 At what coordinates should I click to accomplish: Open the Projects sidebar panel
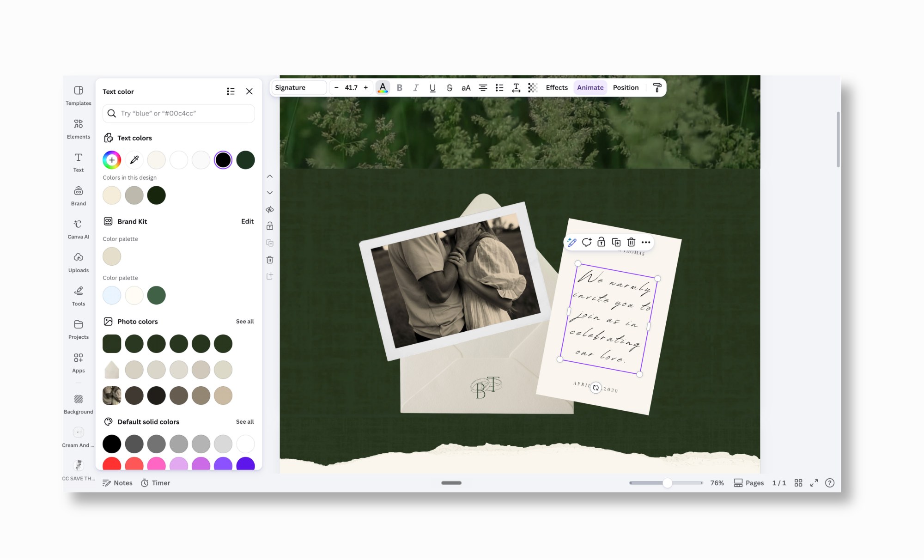coord(79,329)
